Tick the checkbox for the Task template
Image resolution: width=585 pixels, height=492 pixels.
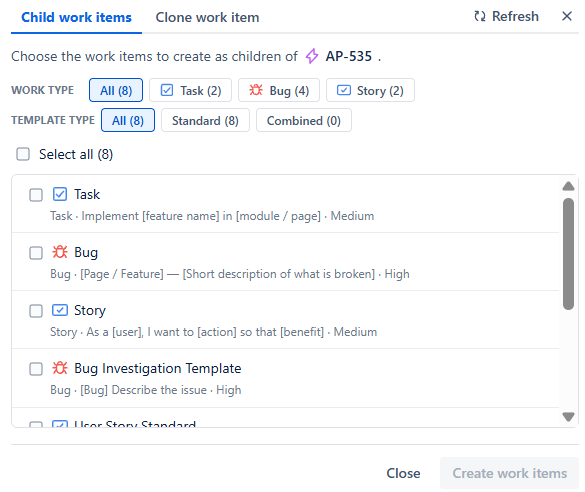pyautogui.click(x=36, y=195)
